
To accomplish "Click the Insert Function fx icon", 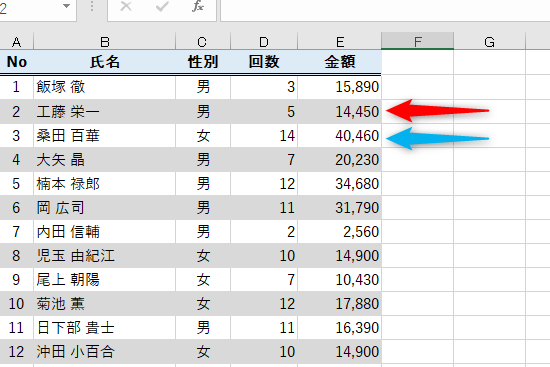I will tap(198, 6).
